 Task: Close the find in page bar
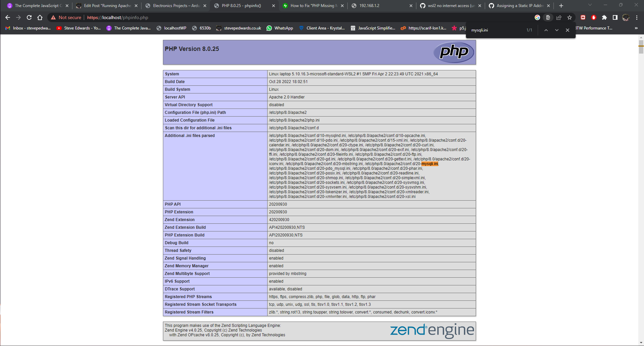[x=567, y=30]
